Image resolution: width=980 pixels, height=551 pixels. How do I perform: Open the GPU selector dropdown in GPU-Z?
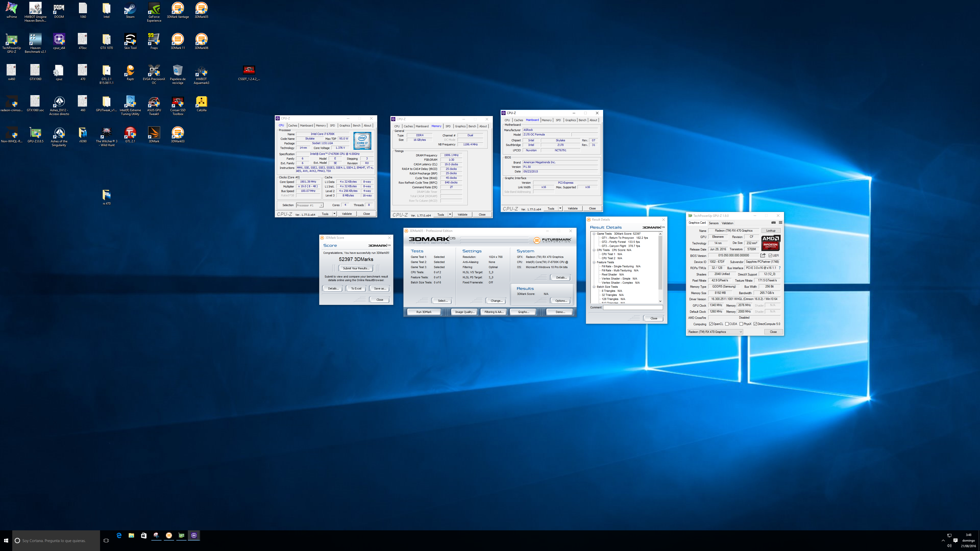coord(715,332)
